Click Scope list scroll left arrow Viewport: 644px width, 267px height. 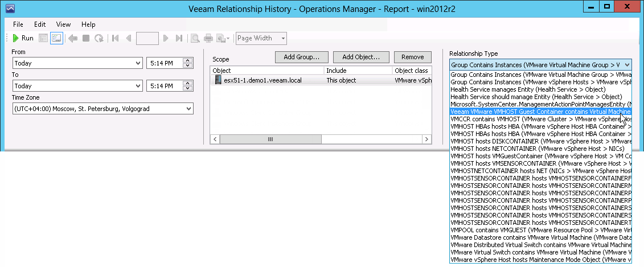click(x=215, y=139)
